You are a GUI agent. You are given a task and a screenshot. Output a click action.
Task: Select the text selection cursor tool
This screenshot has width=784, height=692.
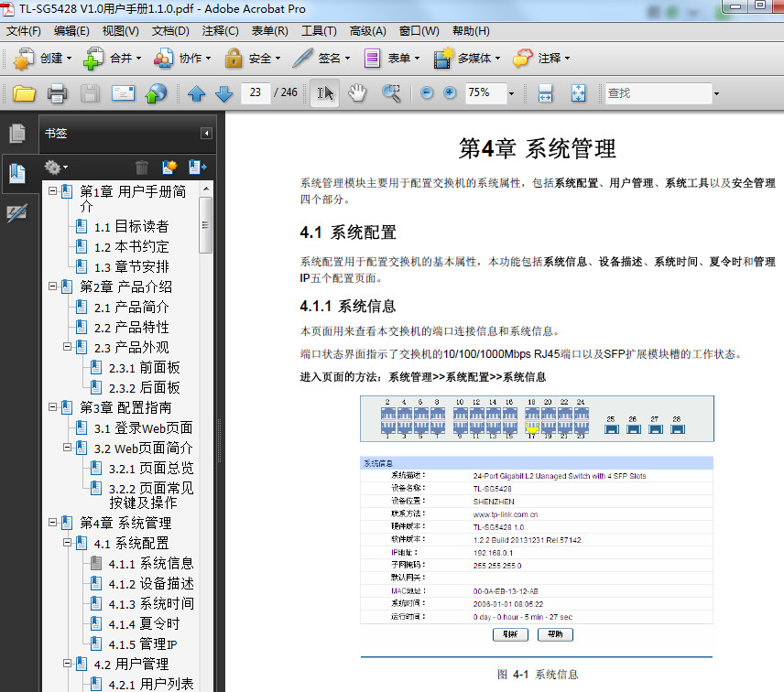click(325, 93)
